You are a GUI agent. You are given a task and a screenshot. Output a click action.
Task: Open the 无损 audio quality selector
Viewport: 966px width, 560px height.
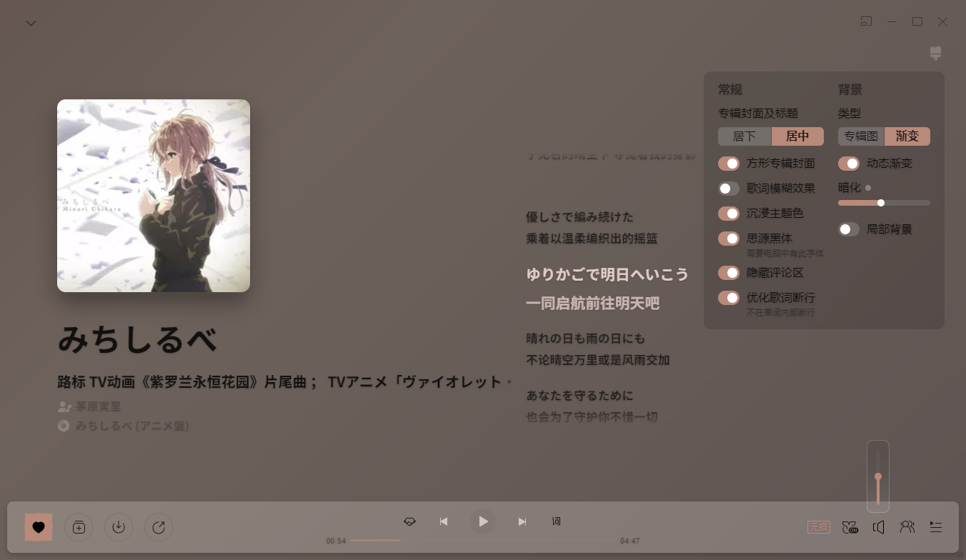tap(819, 526)
